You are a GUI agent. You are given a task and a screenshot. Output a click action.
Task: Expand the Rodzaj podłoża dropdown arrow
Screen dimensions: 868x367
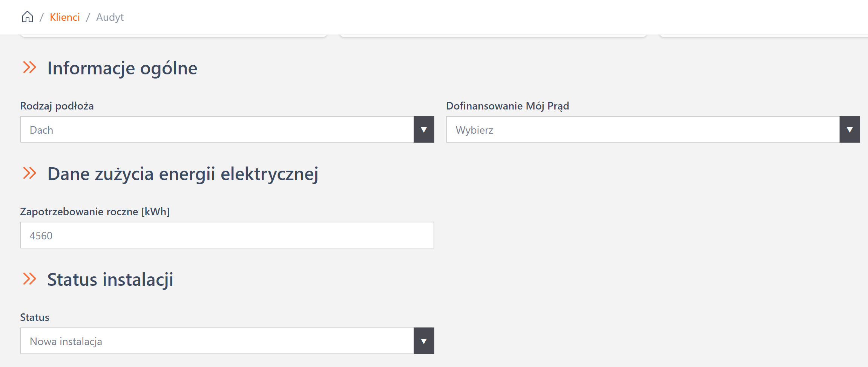point(424,130)
